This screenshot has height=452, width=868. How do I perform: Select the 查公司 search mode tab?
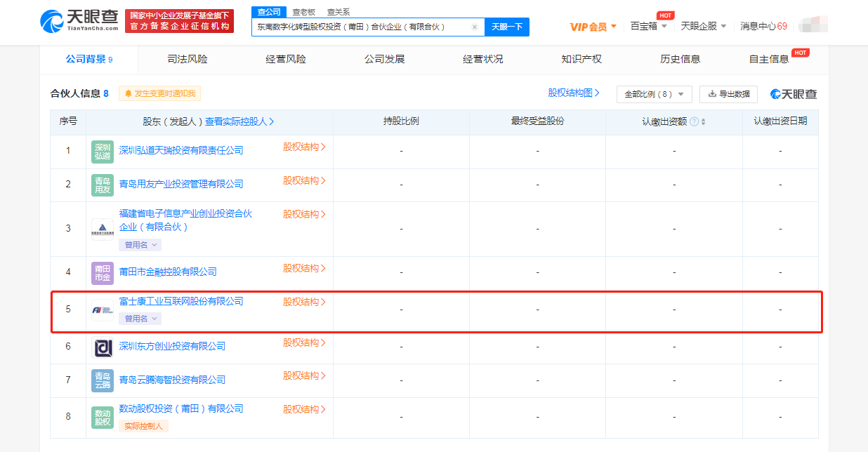pyautogui.click(x=269, y=12)
